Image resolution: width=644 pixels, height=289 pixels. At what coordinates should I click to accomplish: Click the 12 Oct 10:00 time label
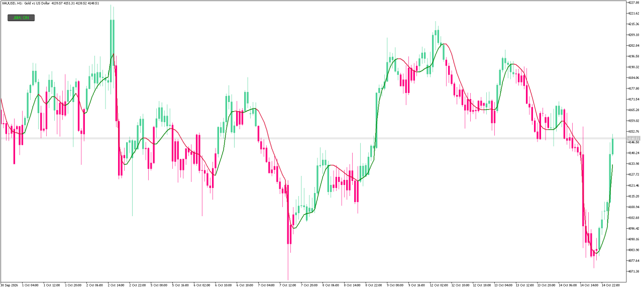click(461, 285)
